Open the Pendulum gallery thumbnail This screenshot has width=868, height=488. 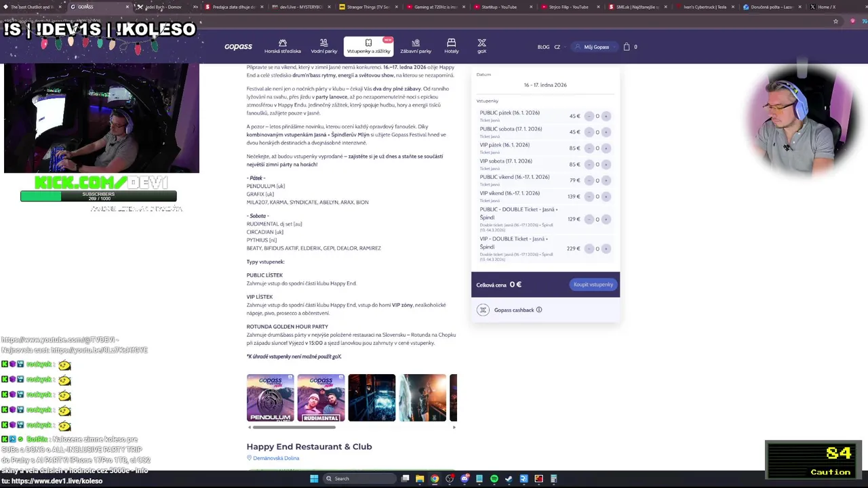(270, 398)
